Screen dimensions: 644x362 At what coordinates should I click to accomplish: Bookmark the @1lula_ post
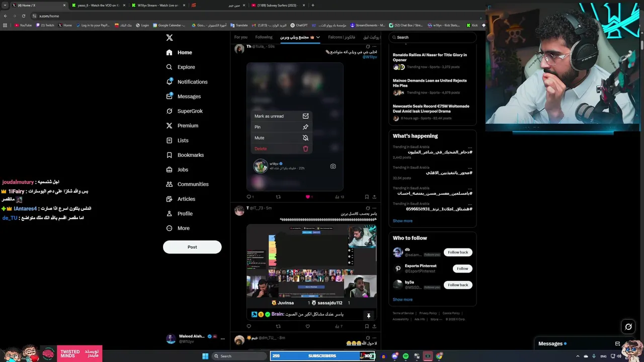(x=367, y=197)
